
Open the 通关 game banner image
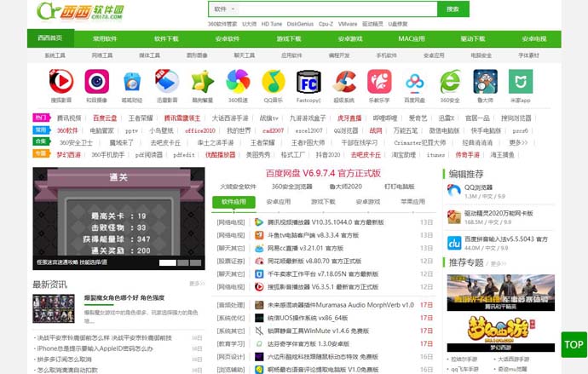coord(118,218)
